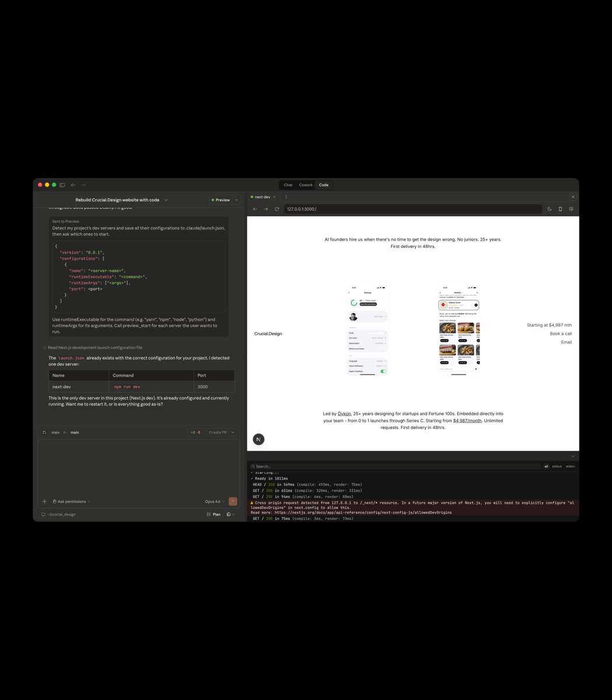Open the Create PR dropdown arrow
The image size is (612, 700).
click(x=233, y=432)
